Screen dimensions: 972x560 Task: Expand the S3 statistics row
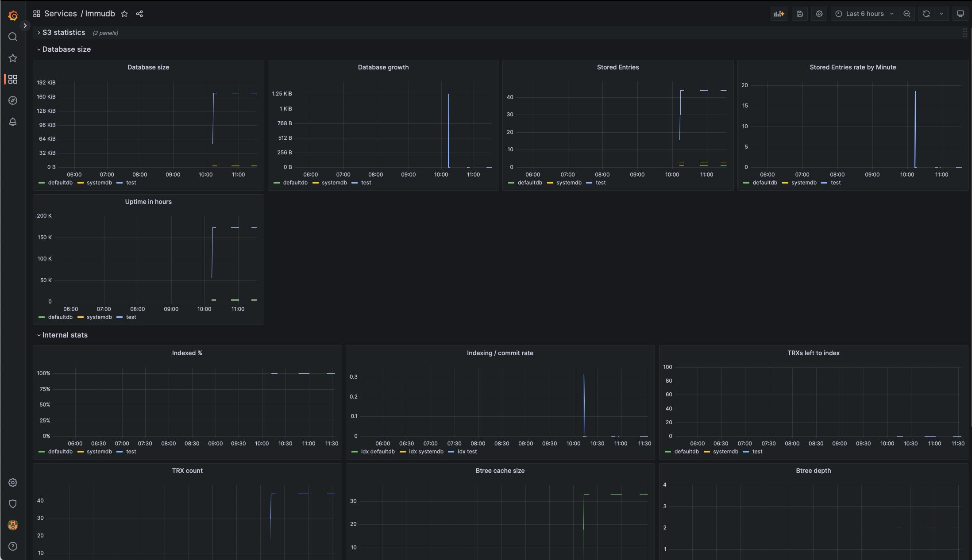click(x=63, y=33)
